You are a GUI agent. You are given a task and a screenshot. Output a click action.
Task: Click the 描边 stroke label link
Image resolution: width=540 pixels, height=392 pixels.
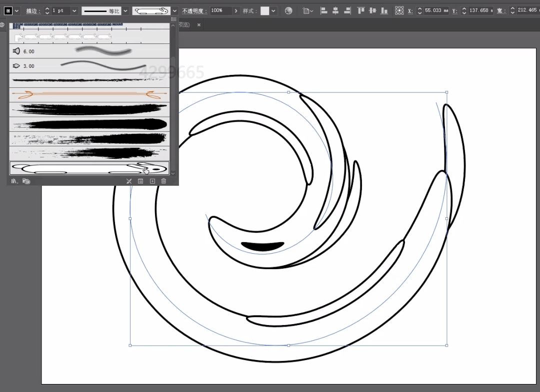[33, 10]
